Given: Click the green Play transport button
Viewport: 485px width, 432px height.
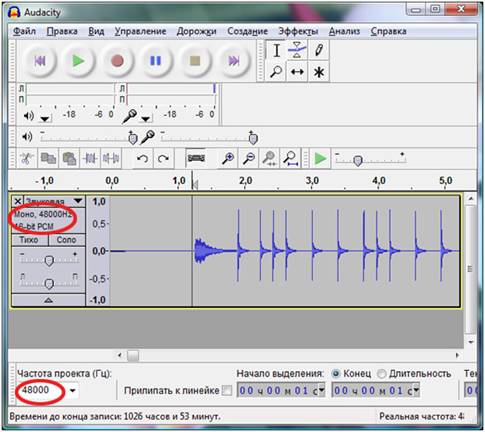Looking at the screenshot, I should point(78,61).
